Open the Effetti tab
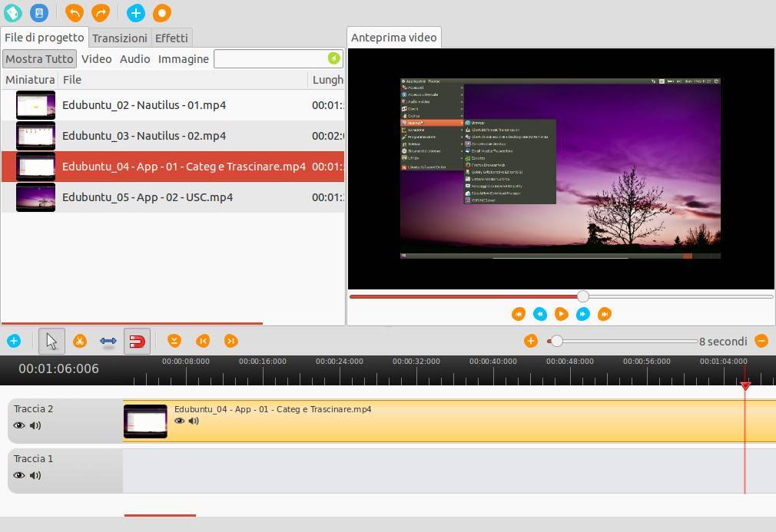Viewport: 776px width, 532px height. coord(171,38)
